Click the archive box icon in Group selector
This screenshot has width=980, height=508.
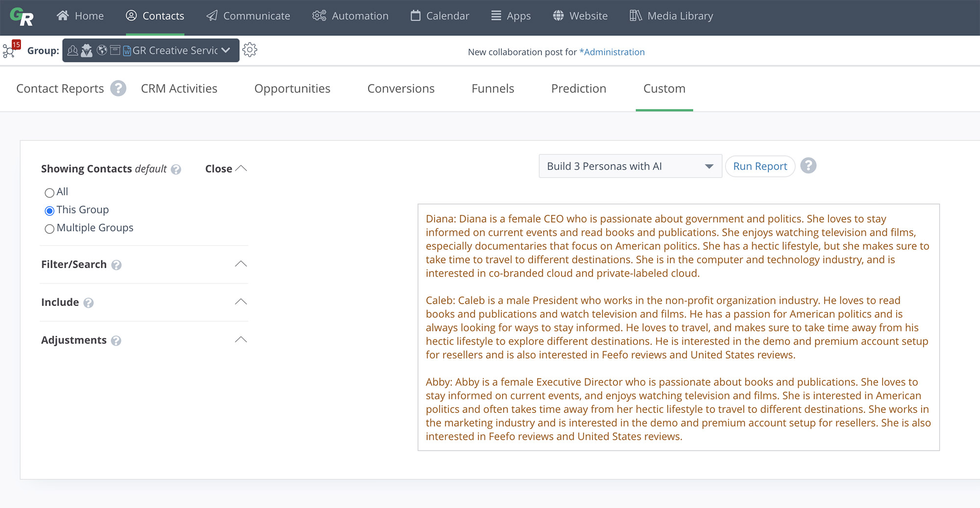click(115, 50)
